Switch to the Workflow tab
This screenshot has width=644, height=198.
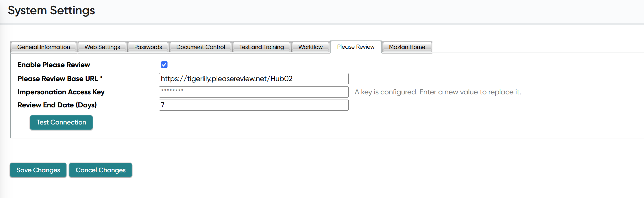pyautogui.click(x=310, y=47)
